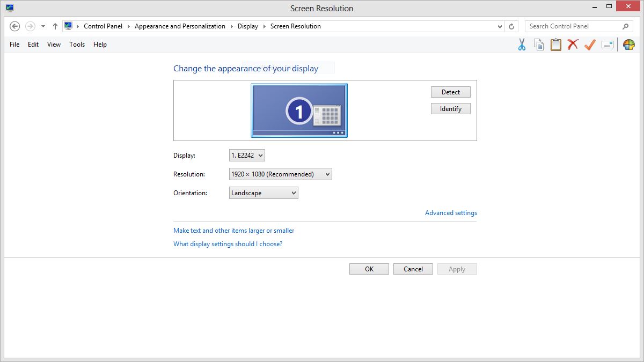Expand the recent locations dropdown arrow
Viewport: 644px width, 362px height.
(x=43, y=26)
